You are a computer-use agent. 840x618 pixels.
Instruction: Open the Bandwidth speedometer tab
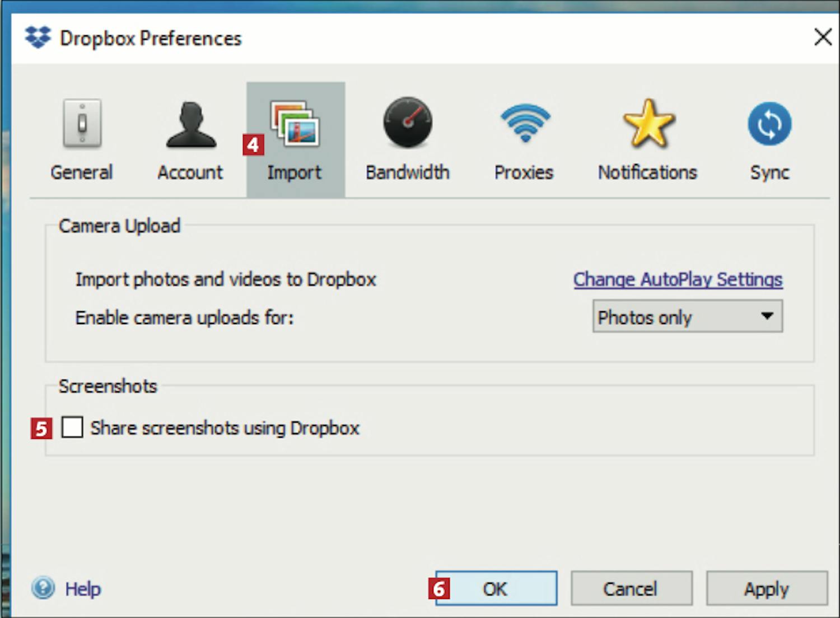408,140
